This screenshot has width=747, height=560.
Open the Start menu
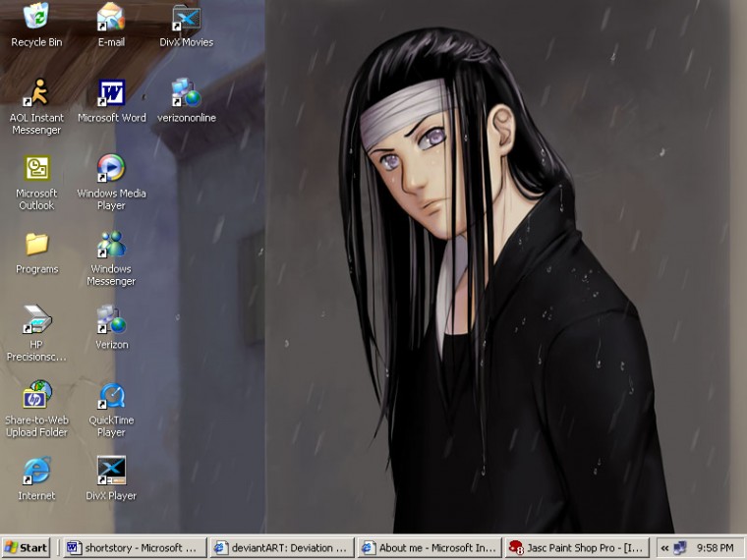[26, 547]
